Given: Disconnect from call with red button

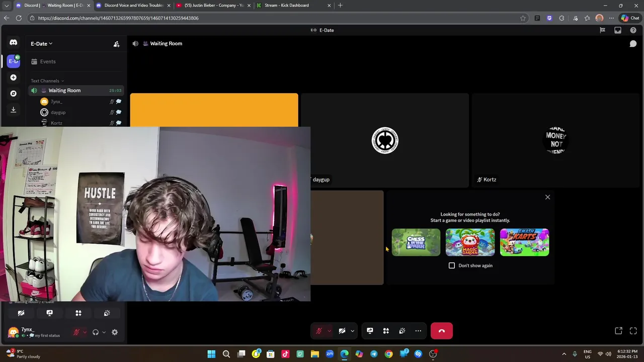Looking at the screenshot, I should tap(442, 331).
